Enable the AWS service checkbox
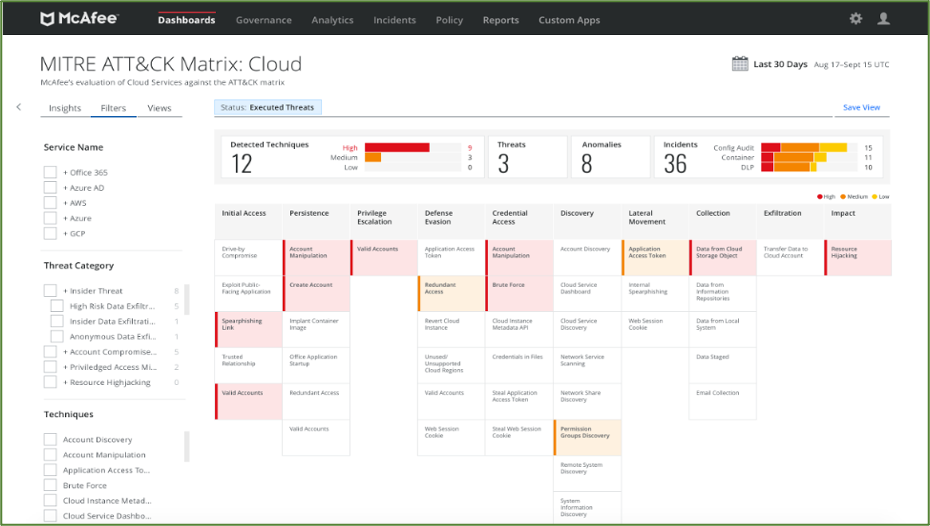 coord(50,203)
